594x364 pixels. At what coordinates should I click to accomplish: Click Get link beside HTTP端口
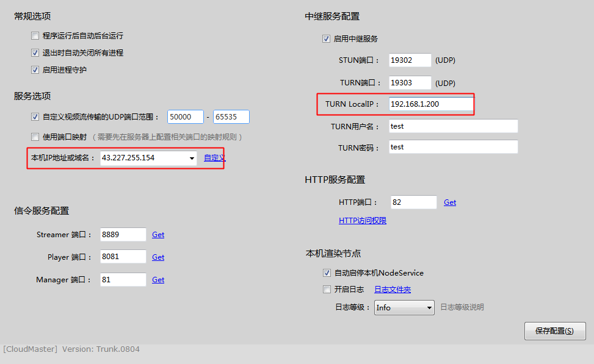[450, 202]
